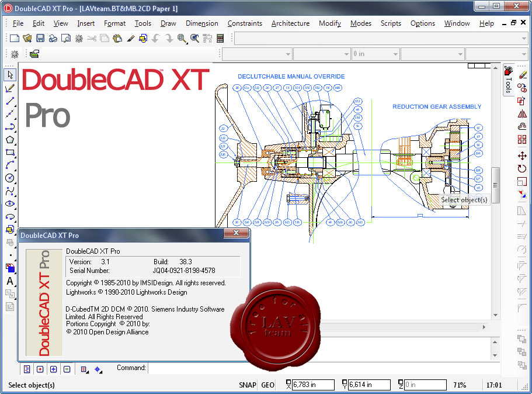Click the horizontal scrollbar right arrow
The image size is (532, 394).
pyautogui.click(x=484, y=327)
